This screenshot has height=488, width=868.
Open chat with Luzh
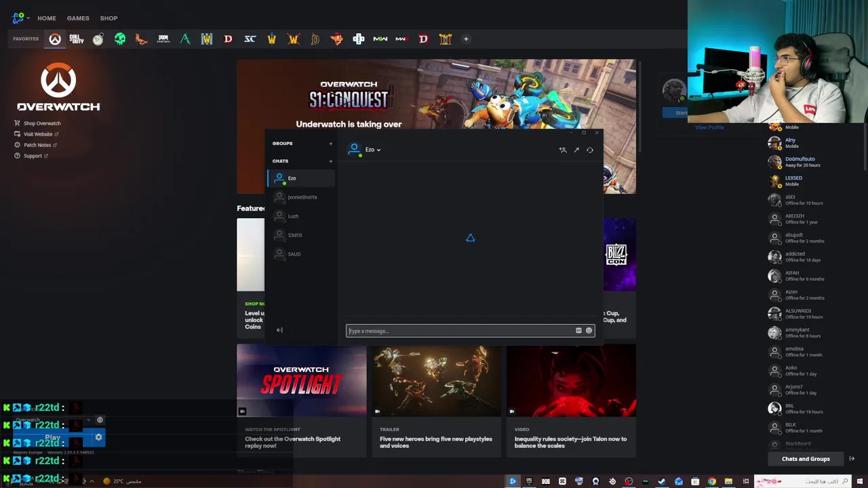click(301, 216)
